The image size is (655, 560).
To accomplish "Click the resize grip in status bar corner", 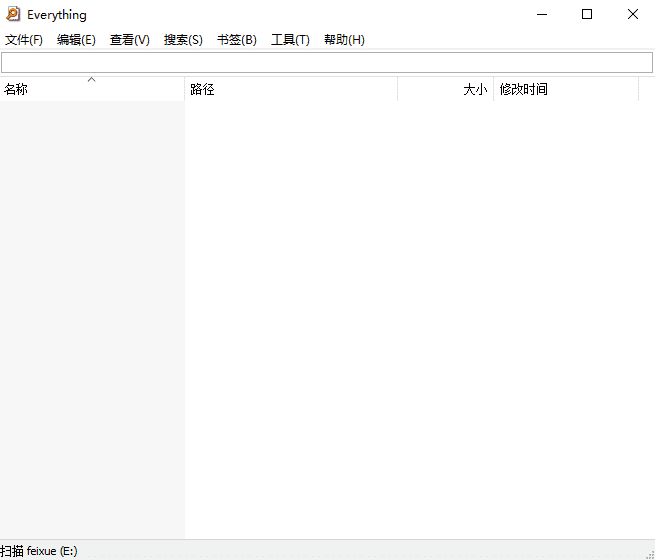I will (x=650, y=554).
